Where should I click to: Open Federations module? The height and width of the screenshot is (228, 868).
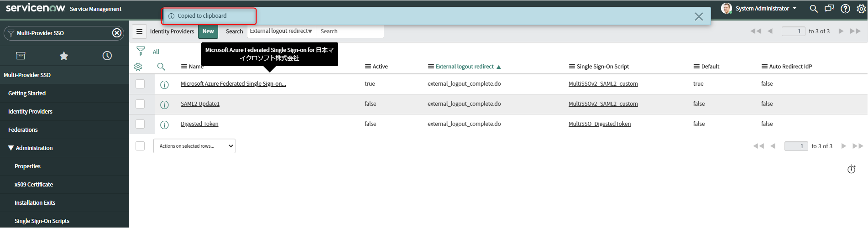point(23,130)
